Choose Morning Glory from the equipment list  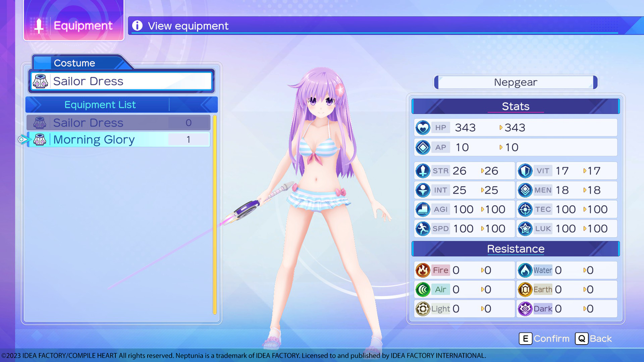118,139
